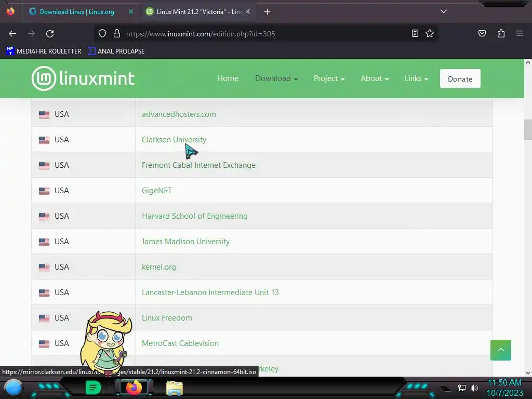Open a new tab with plus button
Viewport: 532px width, 399px height.
pyautogui.click(x=268, y=12)
